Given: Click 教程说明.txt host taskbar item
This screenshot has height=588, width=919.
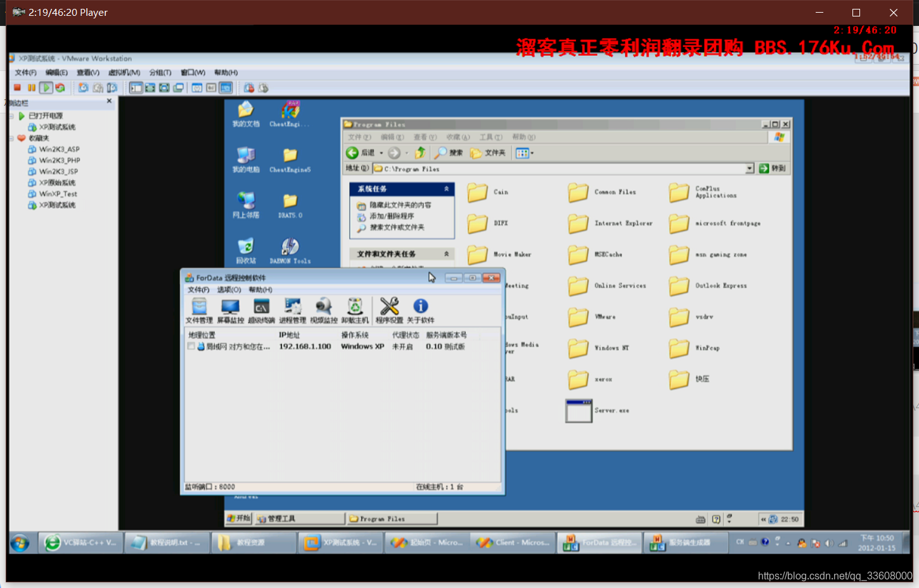Looking at the screenshot, I should 166,543.
